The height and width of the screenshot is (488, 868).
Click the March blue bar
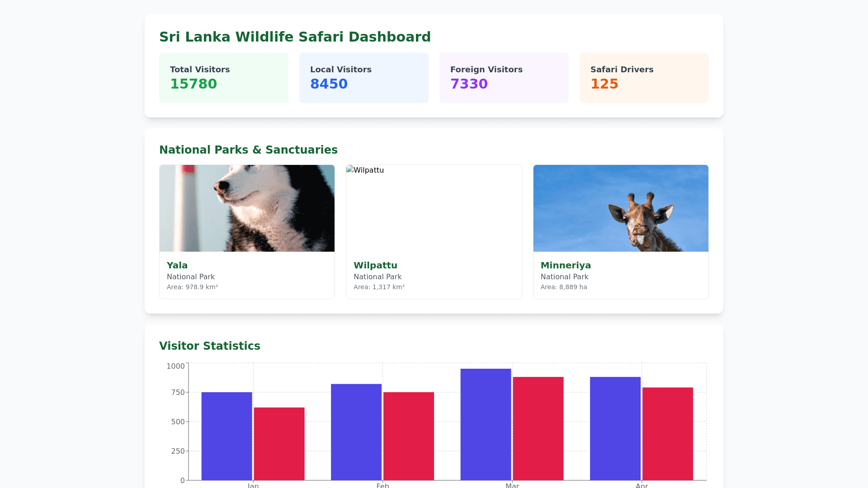[x=486, y=424]
